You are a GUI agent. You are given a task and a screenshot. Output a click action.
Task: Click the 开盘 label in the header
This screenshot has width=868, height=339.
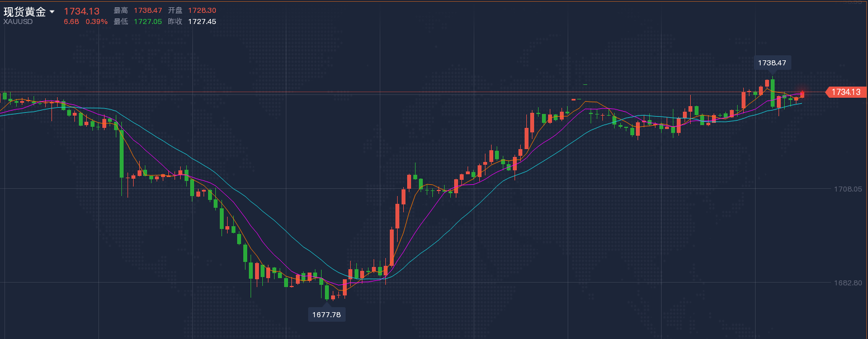pos(175,11)
